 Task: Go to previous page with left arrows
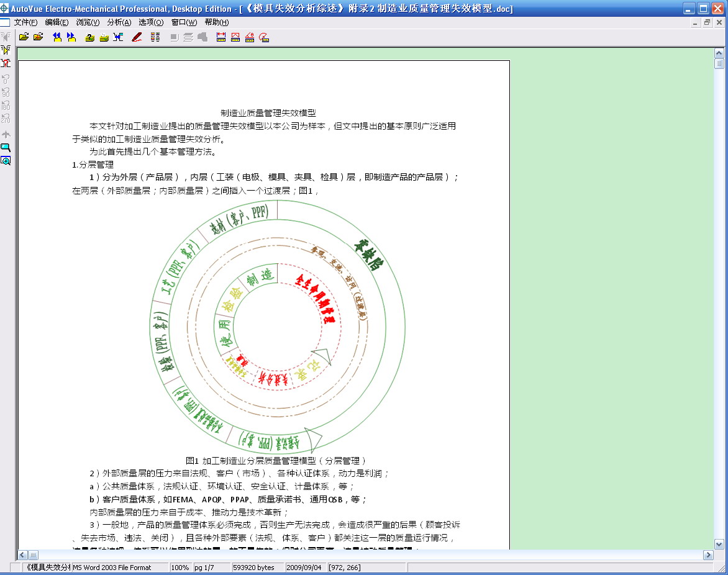coord(57,37)
